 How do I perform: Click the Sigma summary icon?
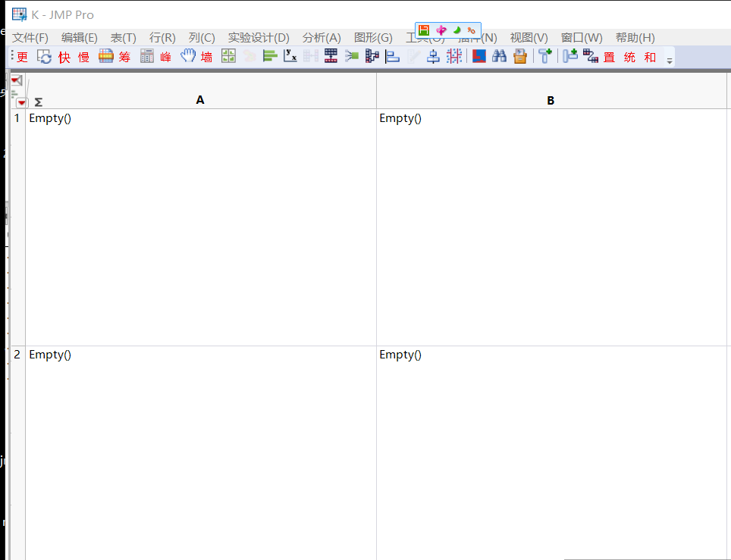39,102
